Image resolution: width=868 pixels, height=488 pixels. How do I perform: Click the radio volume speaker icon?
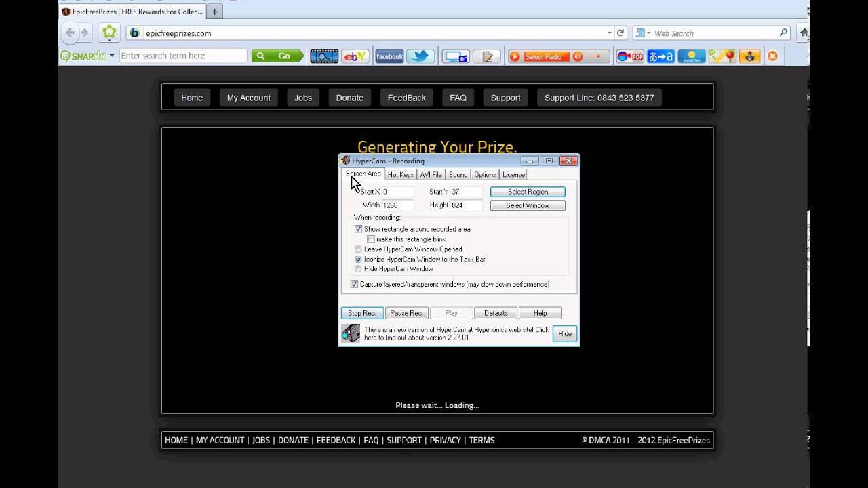578,56
